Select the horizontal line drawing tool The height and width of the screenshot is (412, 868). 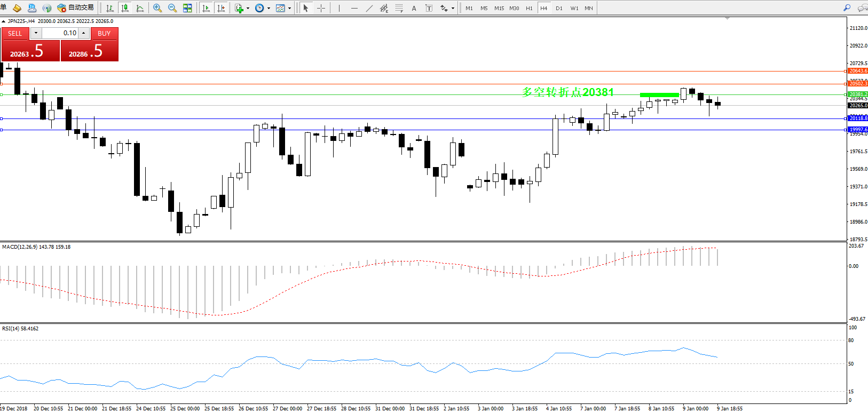pos(354,8)
